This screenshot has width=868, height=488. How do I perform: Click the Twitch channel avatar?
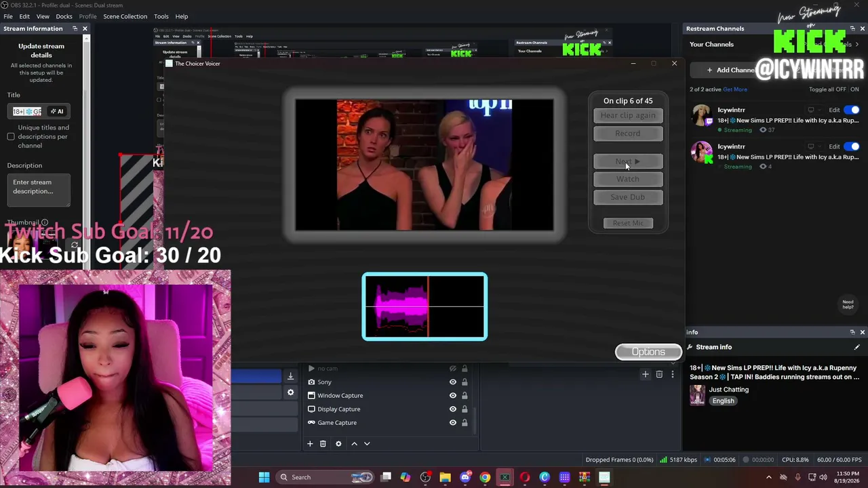(x=701, y=115)
